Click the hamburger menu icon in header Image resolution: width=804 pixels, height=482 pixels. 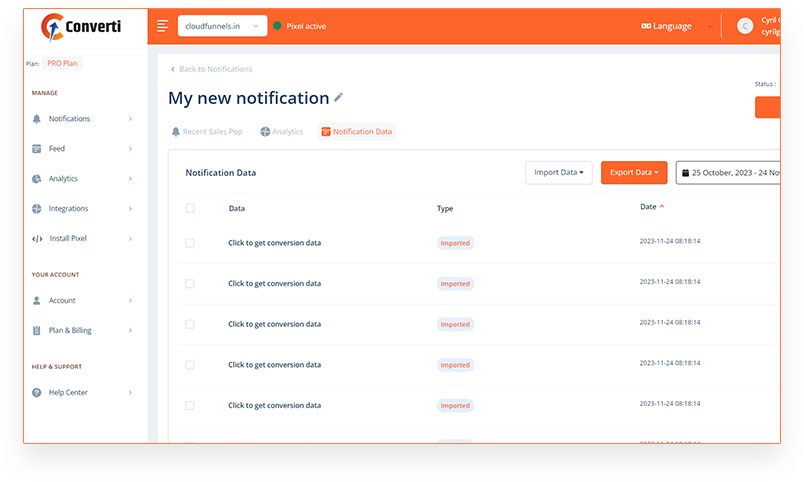pos(163,26)
